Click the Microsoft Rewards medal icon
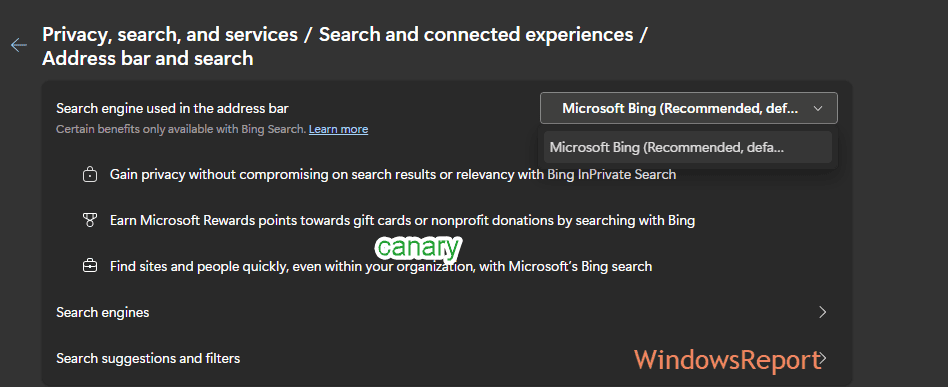The image size is (948, 387). pyautogui.click(x=89, y=220)
